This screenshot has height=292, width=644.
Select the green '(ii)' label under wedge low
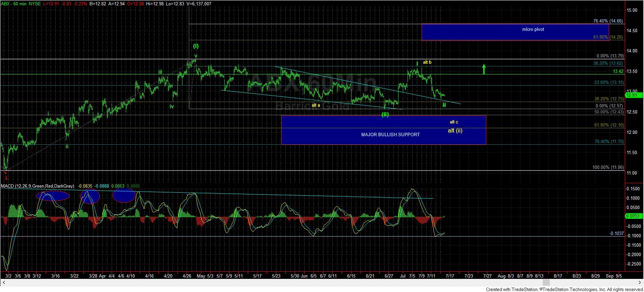click(385, 114)
